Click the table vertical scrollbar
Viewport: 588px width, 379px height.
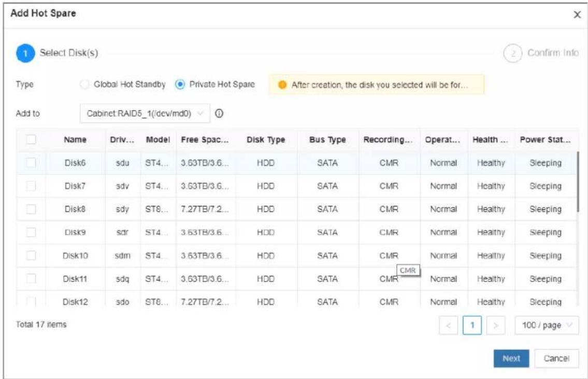click(578, 181)
